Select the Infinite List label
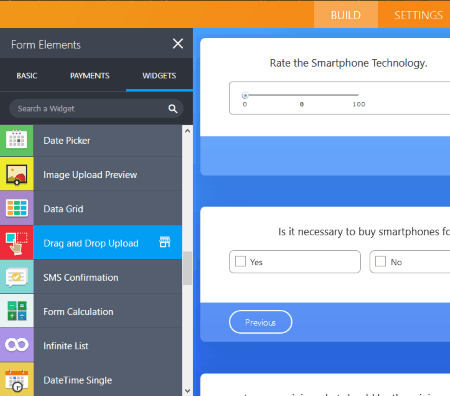Image resolution: width=450 pixels, height=396 pixels. [x=66, y=346]
